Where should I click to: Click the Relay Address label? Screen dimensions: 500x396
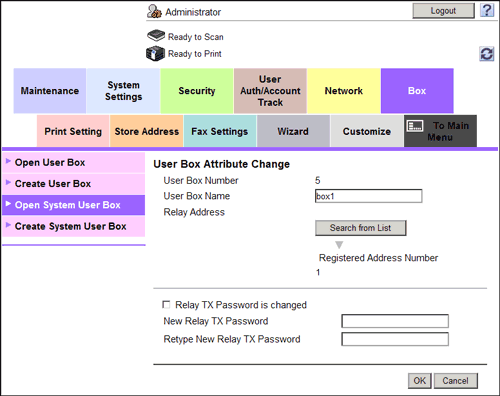194,212
